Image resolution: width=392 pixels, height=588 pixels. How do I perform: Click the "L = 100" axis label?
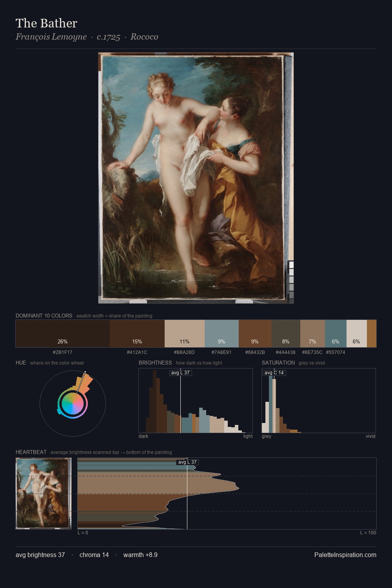coord(368,533)
